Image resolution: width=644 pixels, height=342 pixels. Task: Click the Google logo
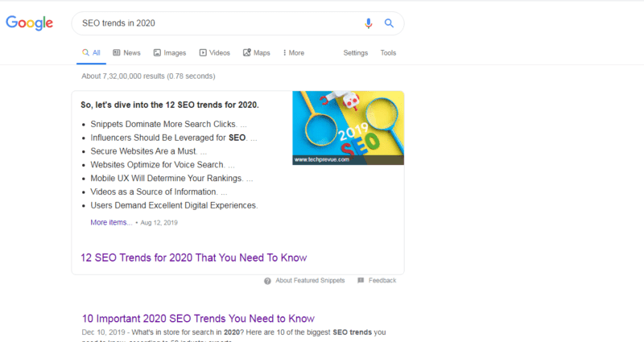(29, 23)
